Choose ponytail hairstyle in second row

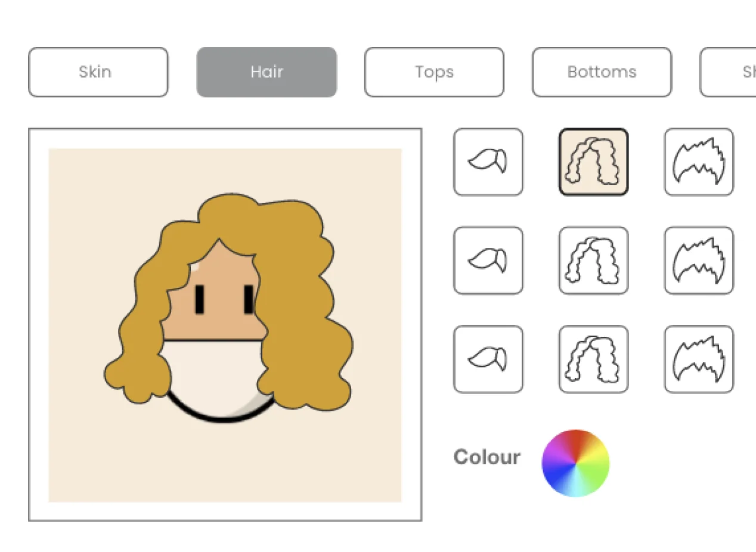coord(488,261)
